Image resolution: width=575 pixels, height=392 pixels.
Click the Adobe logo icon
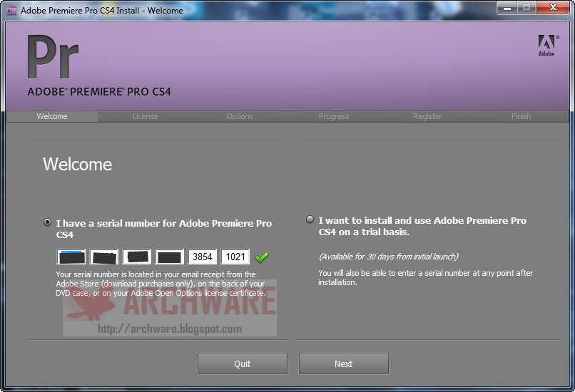click(548, 46)
